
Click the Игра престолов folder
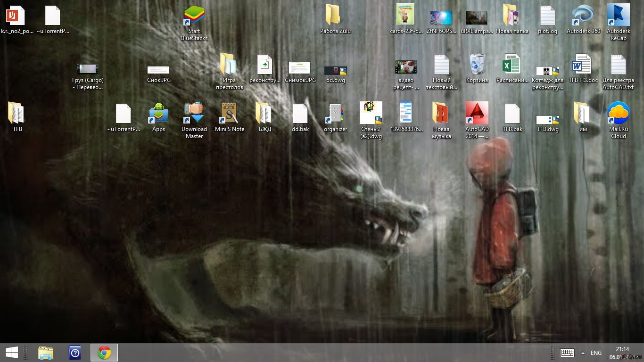pyautogui.click(x=229, y=65)
